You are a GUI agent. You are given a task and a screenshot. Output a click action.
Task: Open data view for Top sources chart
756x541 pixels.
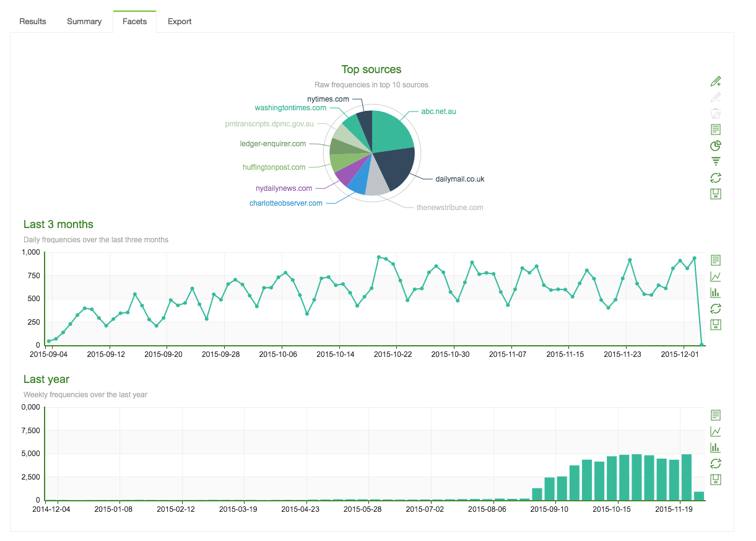tap(716, 130)
